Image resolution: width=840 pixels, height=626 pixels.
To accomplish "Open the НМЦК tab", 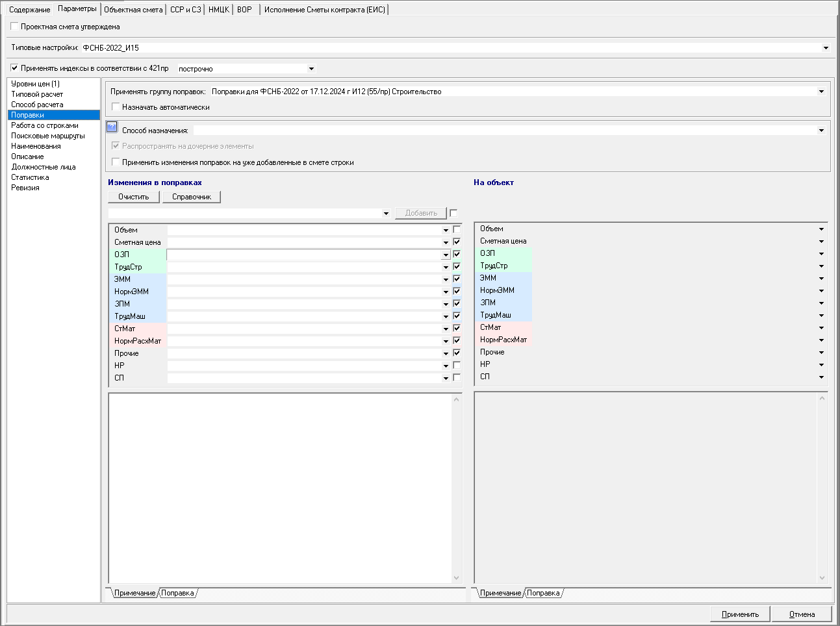I will (219, 10).
